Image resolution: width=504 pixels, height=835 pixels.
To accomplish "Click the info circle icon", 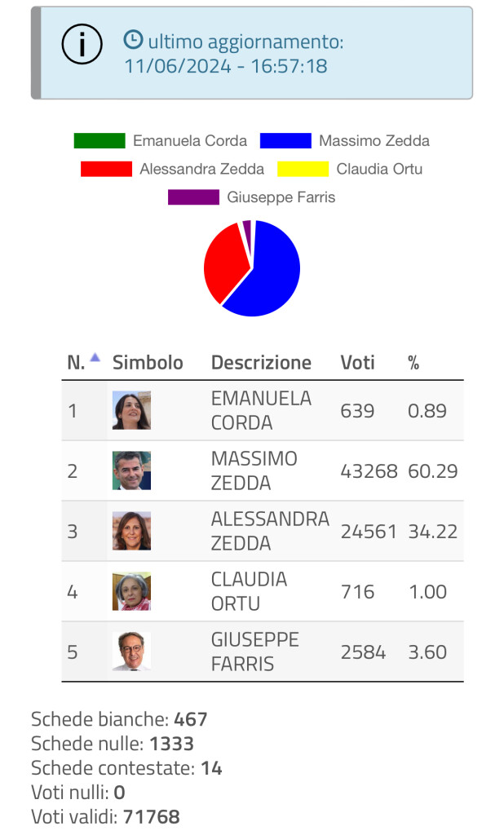I will [82, 44].
